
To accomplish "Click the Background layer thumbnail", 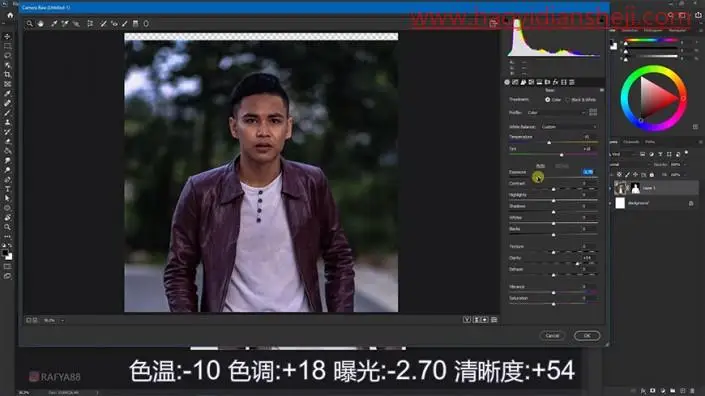I will pyautogui.click(x=620, y=203).
